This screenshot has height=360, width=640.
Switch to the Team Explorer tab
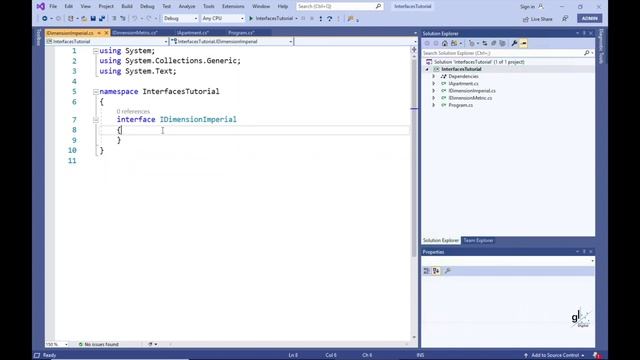click(478, 241)
